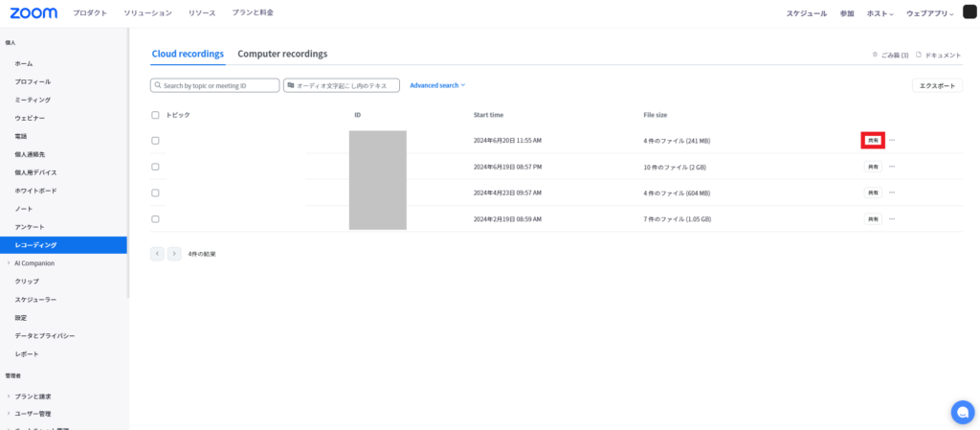This screenshot has width=980, height=430.
Task: Click the Search by topic or meeting ID field
Action: [215, 85]
